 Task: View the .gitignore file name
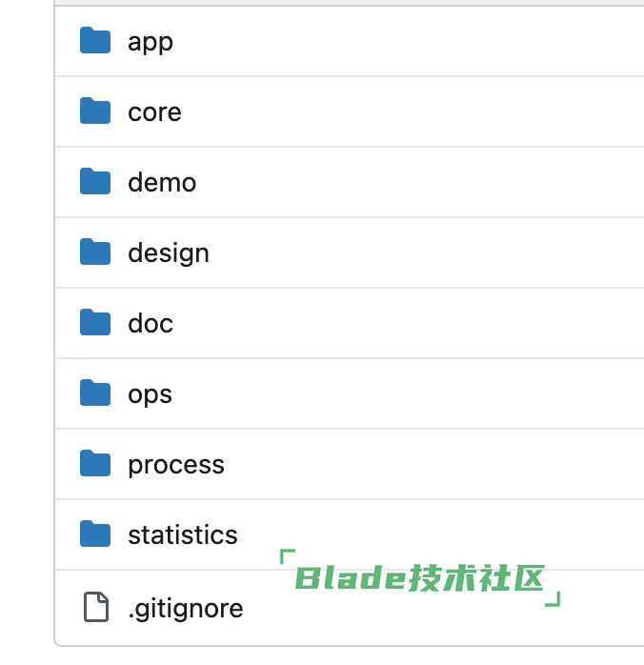click(x=186, y=609)
